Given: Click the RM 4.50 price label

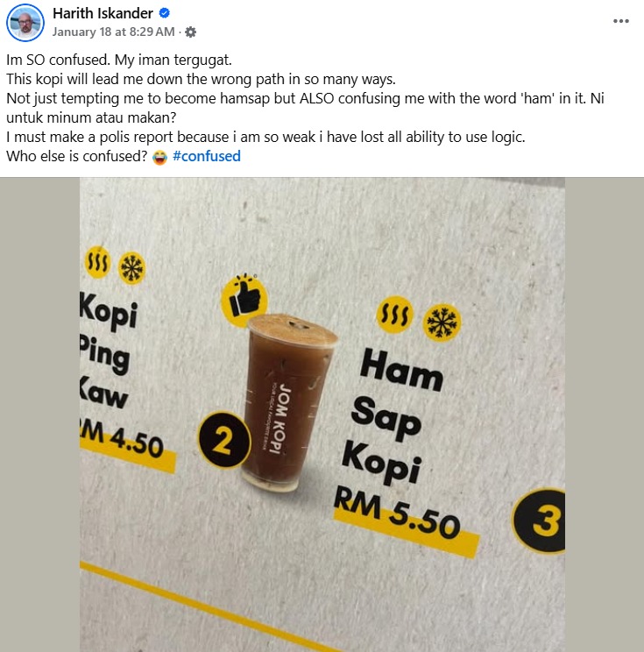Looking at the screenshot, I should [x=122, y=439].
